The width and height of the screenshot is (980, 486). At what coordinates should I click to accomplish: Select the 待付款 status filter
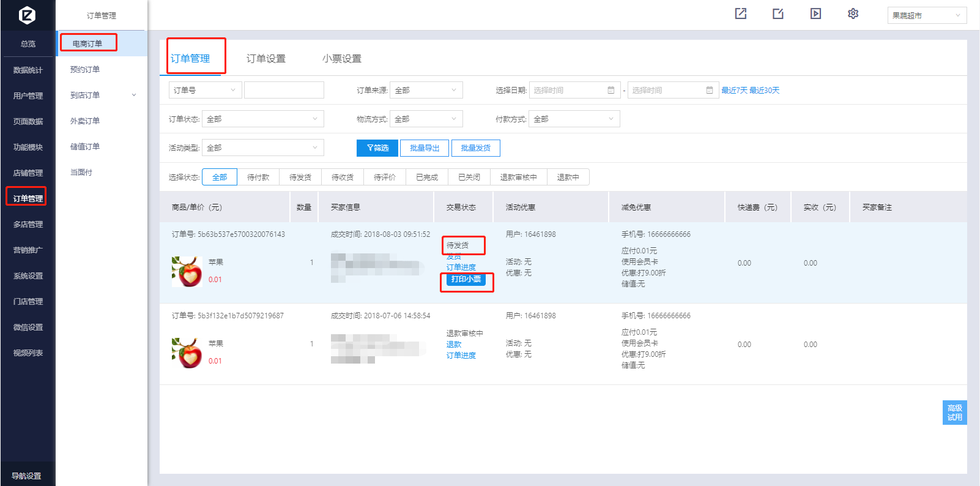coord(258,177)
